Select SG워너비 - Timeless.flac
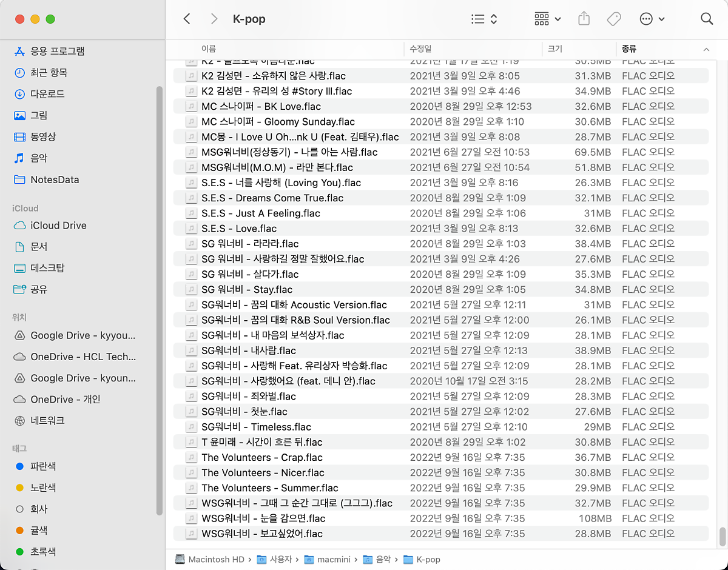The width and height of the screenshot is (728, 570). (440, 427)
